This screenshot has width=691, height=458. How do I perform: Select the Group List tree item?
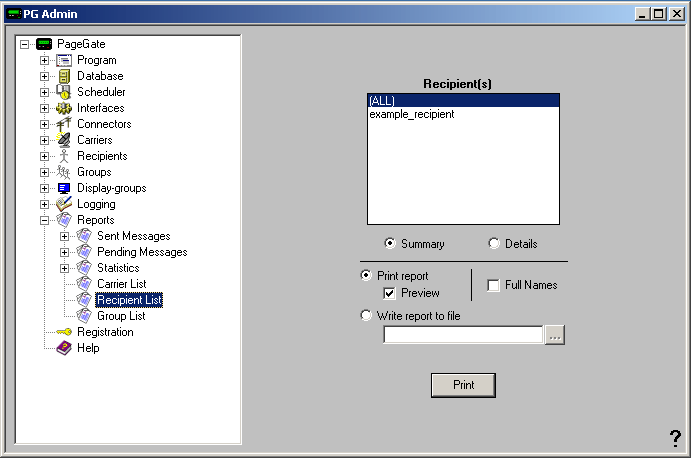[121, 316]
